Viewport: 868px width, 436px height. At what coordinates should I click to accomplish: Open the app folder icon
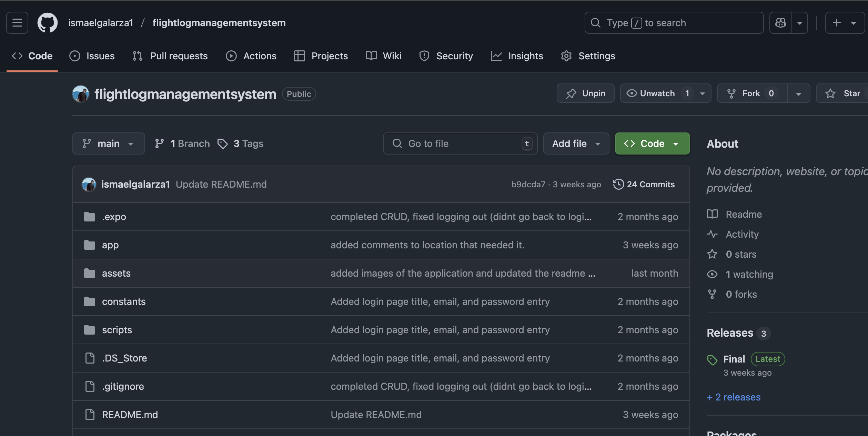(x=90, y=245)
